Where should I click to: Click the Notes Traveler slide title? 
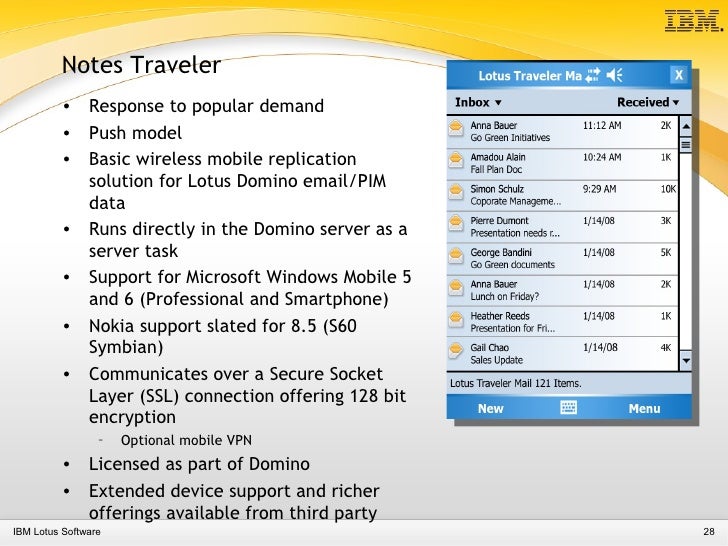click(141, 65)
